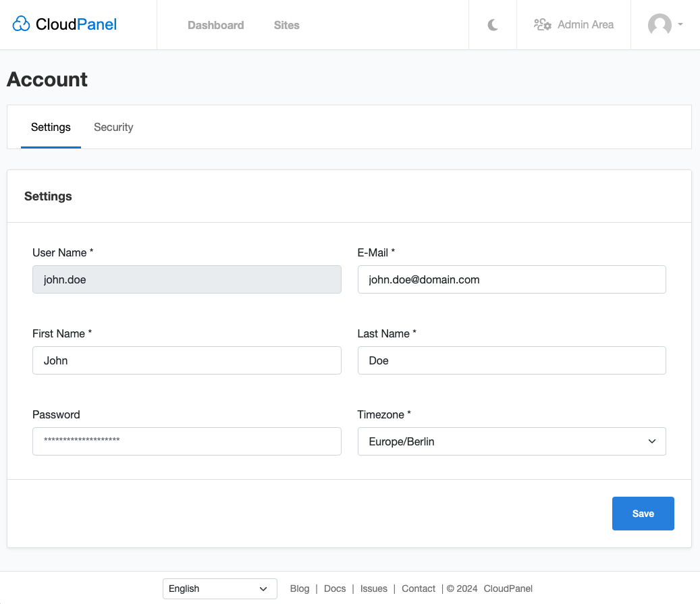Screen dimensions: 700x604
Task: Focus the E-Mail input field
Action: click(x=511, y=279)
